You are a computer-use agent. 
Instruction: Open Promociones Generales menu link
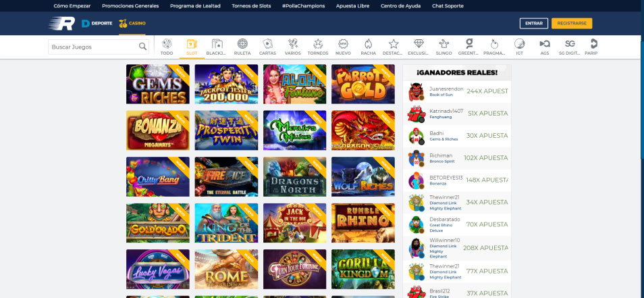click(x=130, y=6)
